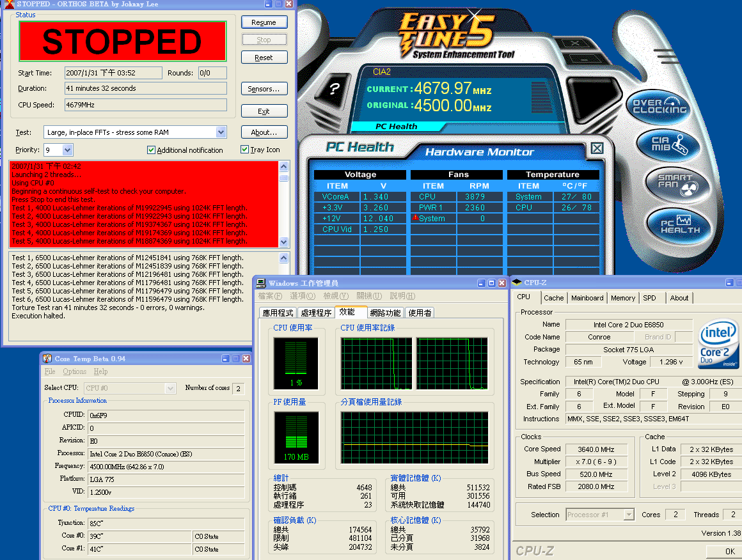
Task: Click the CPU-Z title bar icon
Action: click(x=517, y=283)
